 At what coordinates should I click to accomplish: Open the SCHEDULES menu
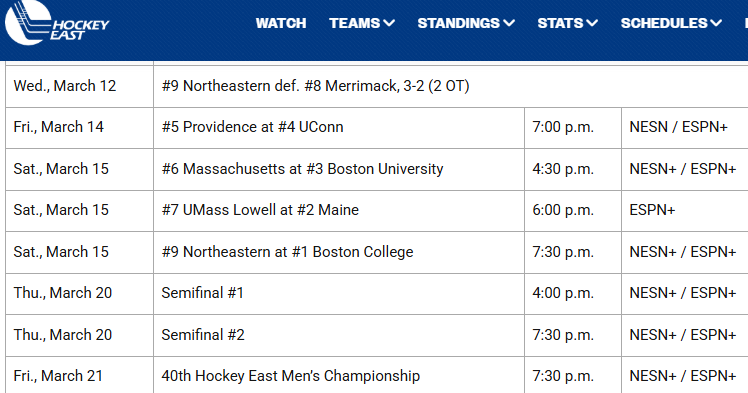coord(671,23)
